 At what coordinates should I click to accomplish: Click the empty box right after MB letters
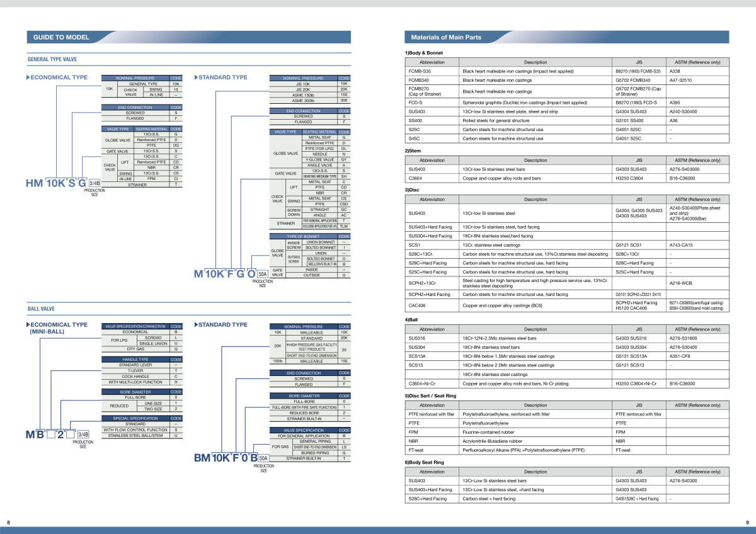[x=50, y=435]
